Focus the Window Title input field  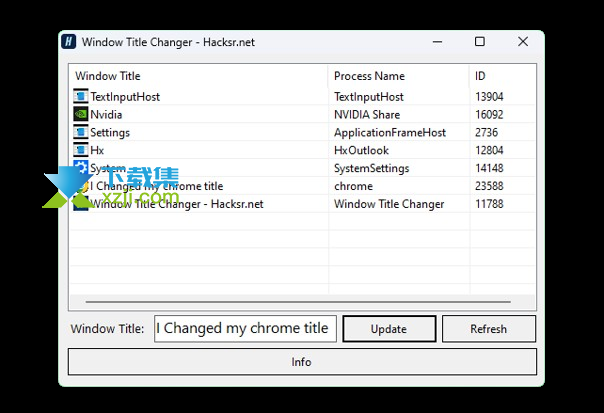pyautogui.click(x=245, y=329)
